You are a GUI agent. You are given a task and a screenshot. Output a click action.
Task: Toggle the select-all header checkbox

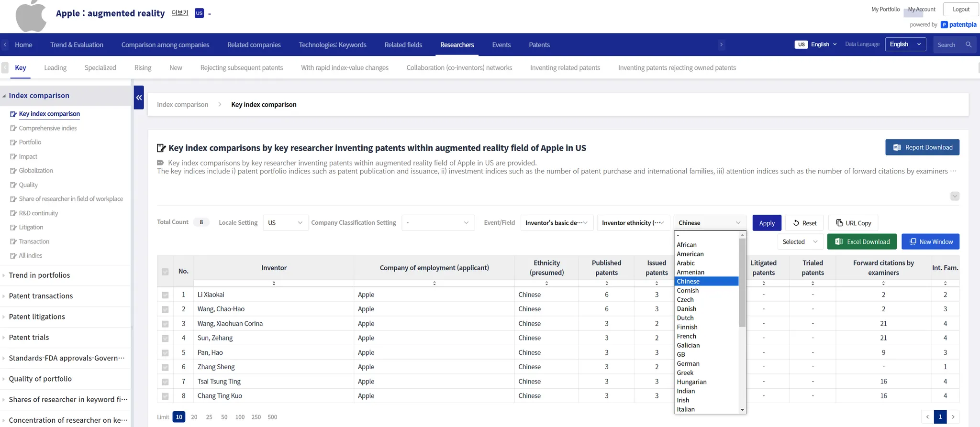[x=165, y=272]
